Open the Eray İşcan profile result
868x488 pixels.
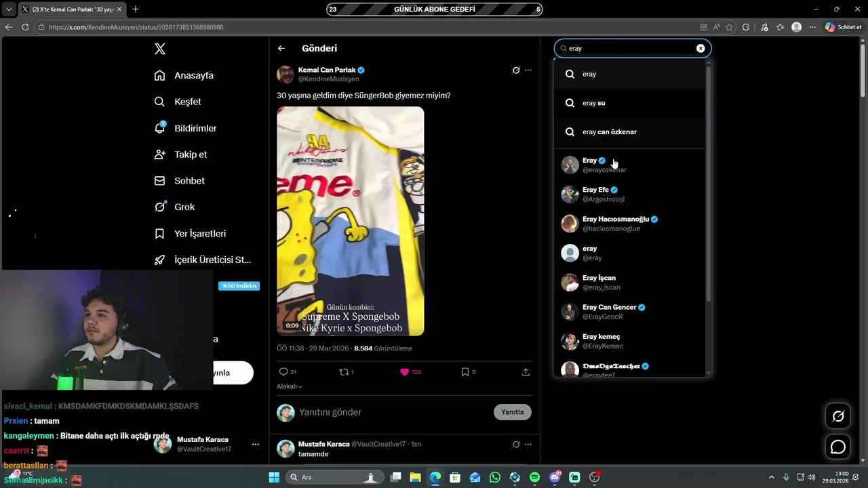(x=630, y=282)
